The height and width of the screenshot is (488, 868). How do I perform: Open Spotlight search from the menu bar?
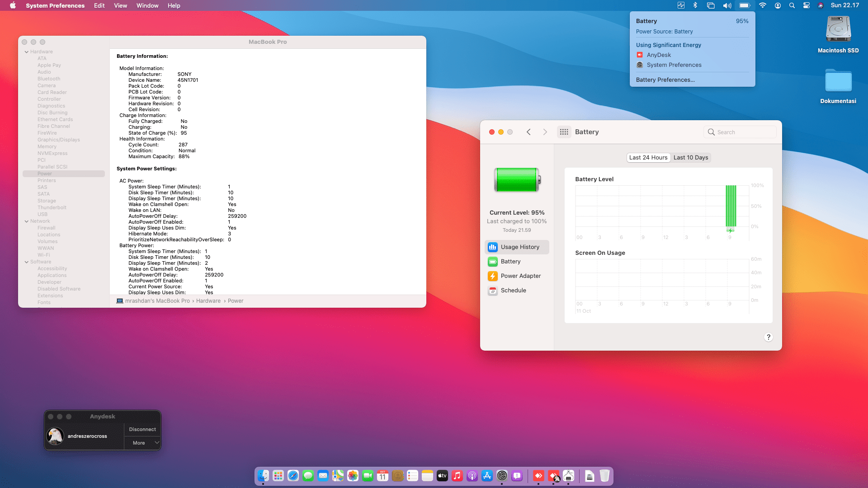pyautogui.click(x=792, y=5)
